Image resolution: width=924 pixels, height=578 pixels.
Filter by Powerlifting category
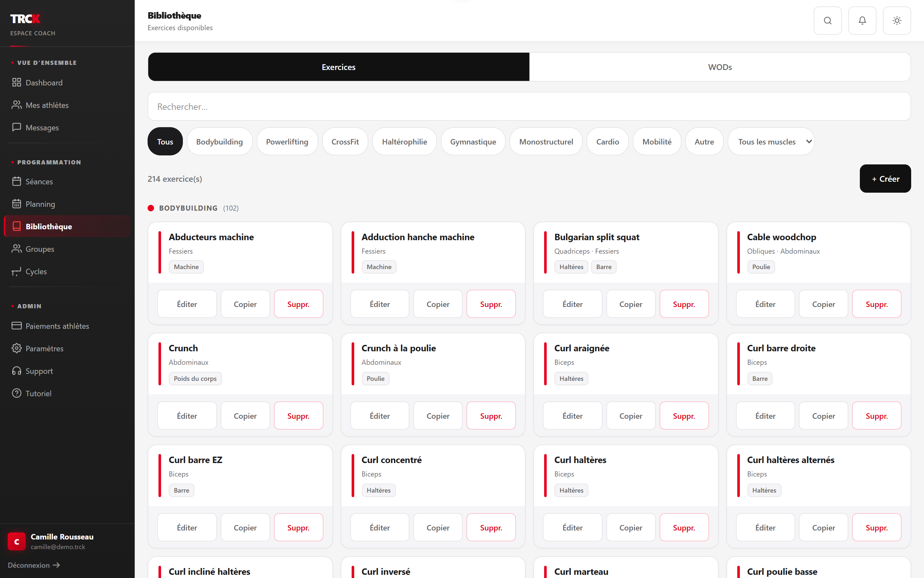coord(287,141)
